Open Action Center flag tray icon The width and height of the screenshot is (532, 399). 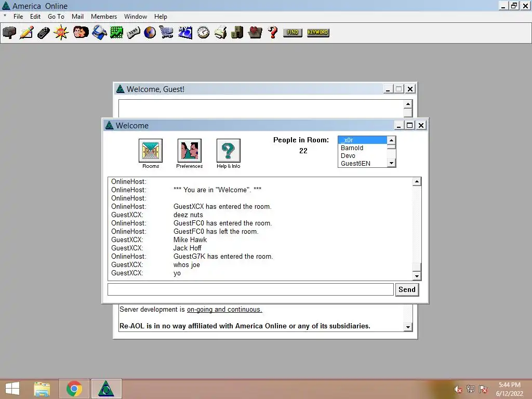(483, 389)
